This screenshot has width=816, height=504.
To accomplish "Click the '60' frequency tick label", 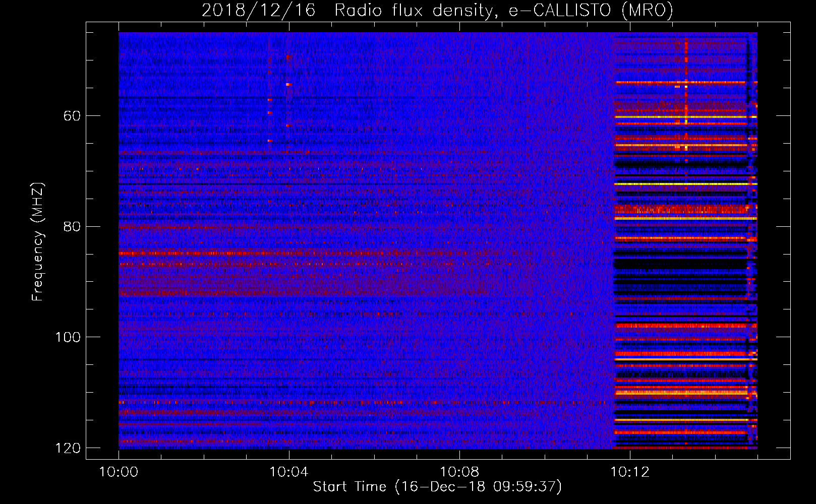I will tap(72, 116).
